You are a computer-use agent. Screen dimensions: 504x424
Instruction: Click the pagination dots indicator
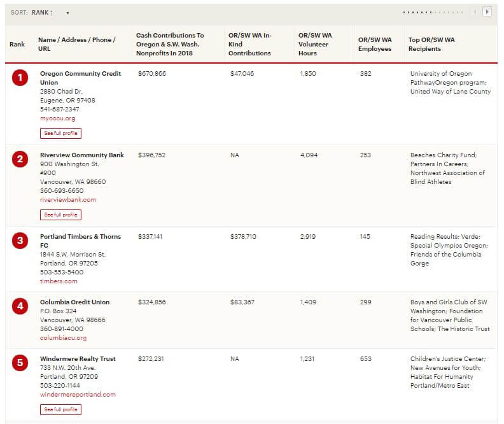click(433, 12)
